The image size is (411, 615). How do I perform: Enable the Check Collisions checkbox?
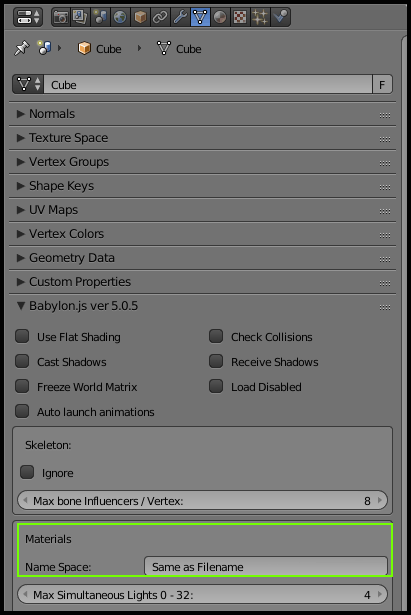click(x=216, y=337)
